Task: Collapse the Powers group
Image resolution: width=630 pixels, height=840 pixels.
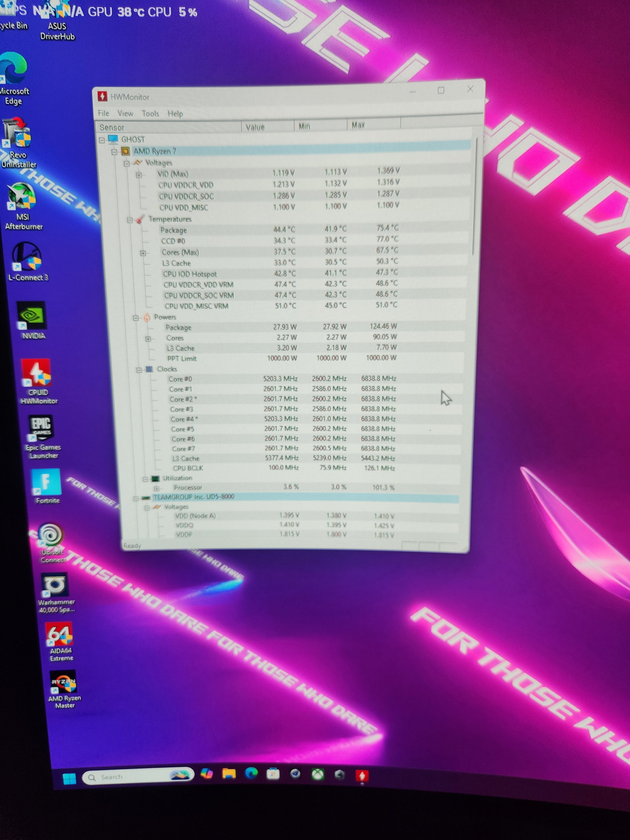Action: [136, 318]
